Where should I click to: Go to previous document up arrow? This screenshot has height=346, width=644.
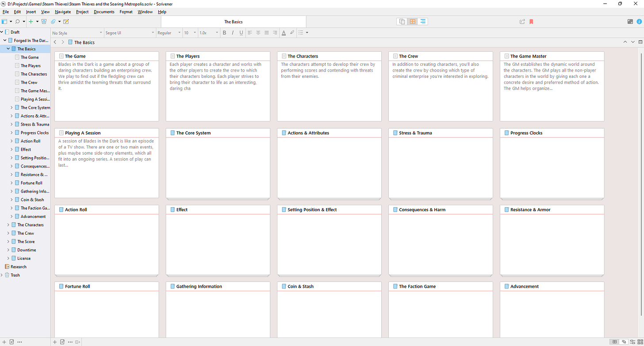pos(625,42)
